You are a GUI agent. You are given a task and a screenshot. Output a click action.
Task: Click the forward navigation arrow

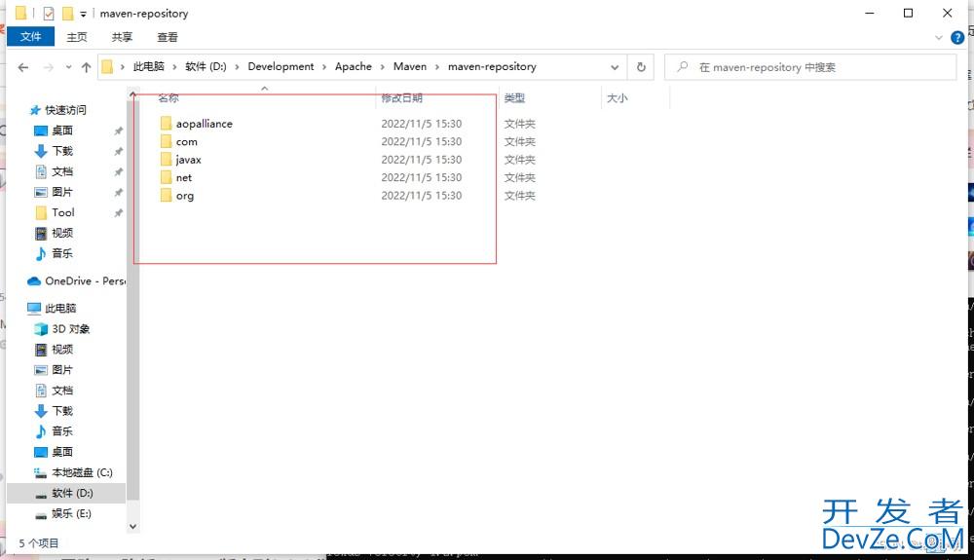pyautogui.click(x=48, y=67)
